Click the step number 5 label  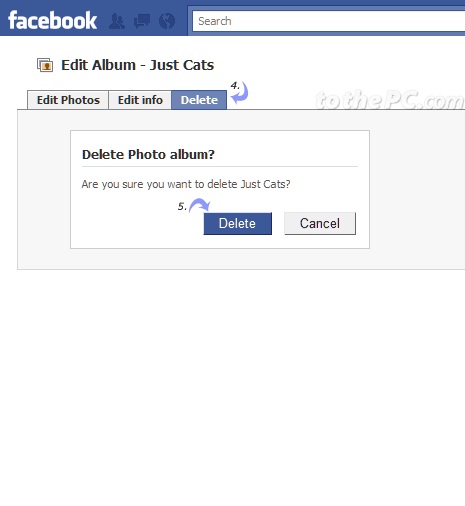[182, 206]
